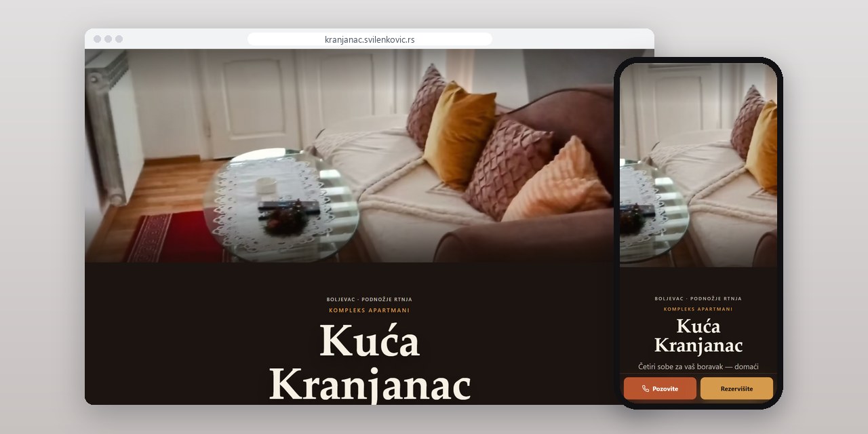The width and height of the screenshot is (868, 434).
Task: Click the phone mockup heading Kuća Kranjanac
Action: pos(698,336)
